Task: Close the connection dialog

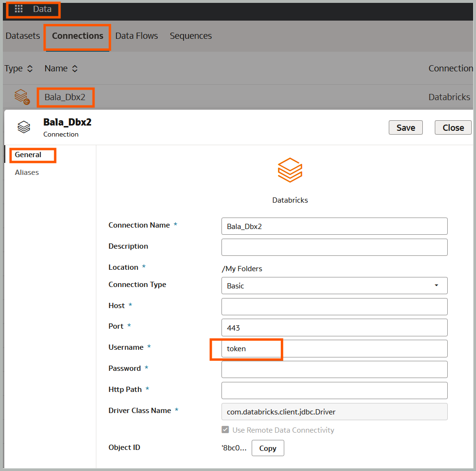Action: click(453, 127)
